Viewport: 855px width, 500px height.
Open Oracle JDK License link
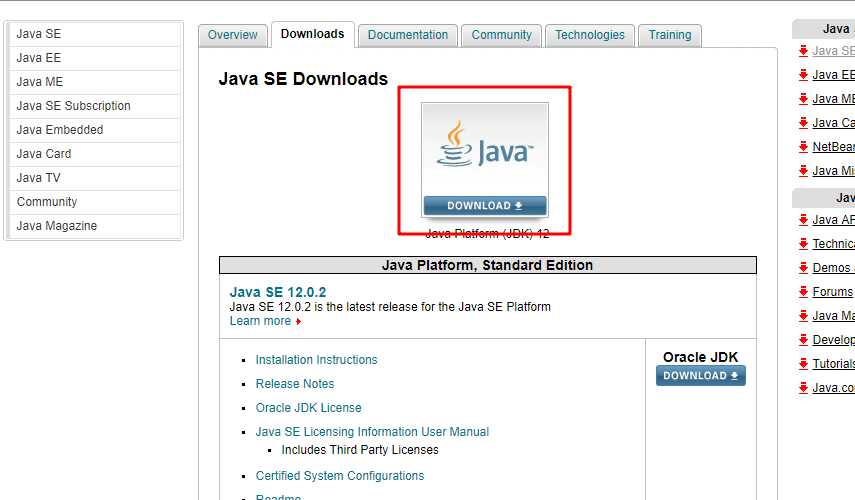[x=308, y=408]
